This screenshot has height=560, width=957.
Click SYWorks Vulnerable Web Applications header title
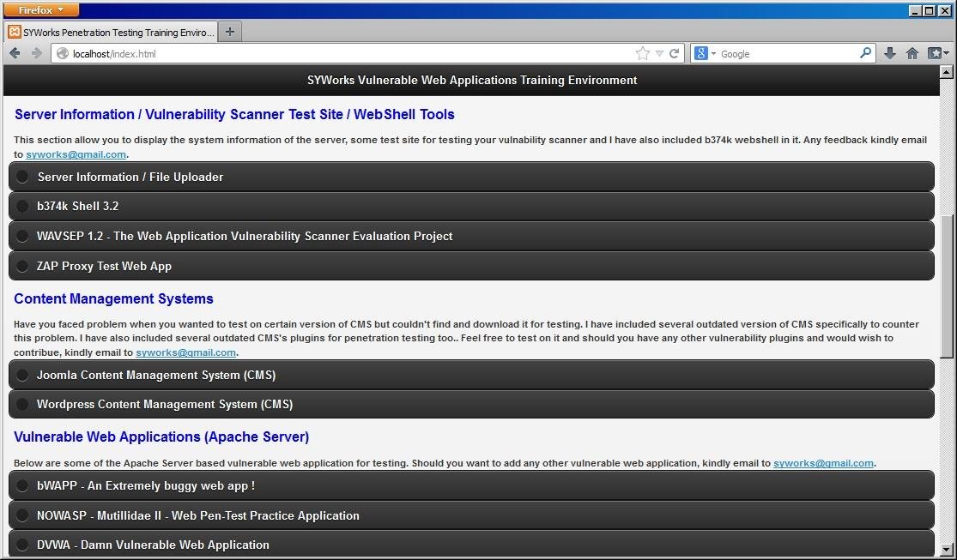coord(472,80)
